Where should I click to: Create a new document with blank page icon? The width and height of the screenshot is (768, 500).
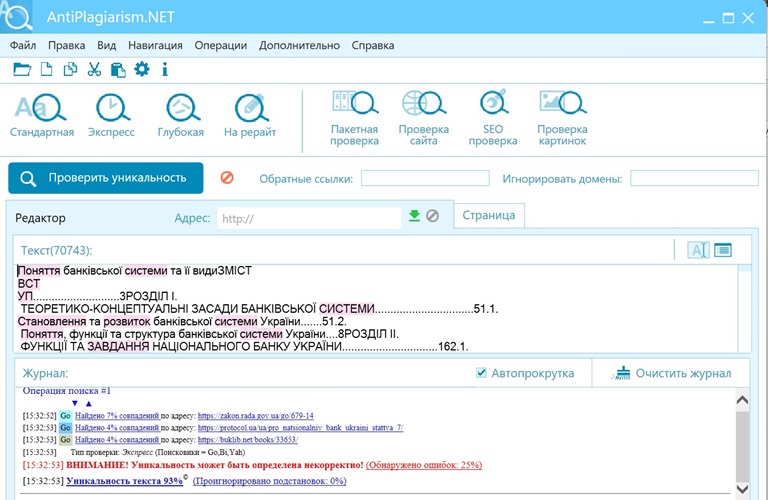tap(47, 69)
